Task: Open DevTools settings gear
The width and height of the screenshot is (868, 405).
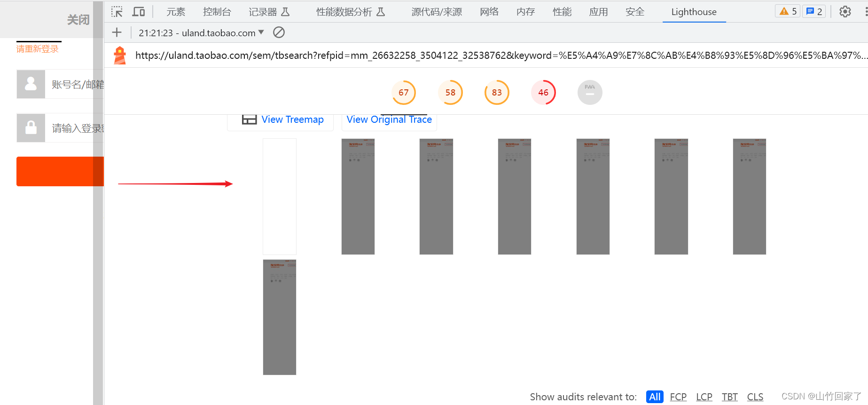Action: click(845, 12)
